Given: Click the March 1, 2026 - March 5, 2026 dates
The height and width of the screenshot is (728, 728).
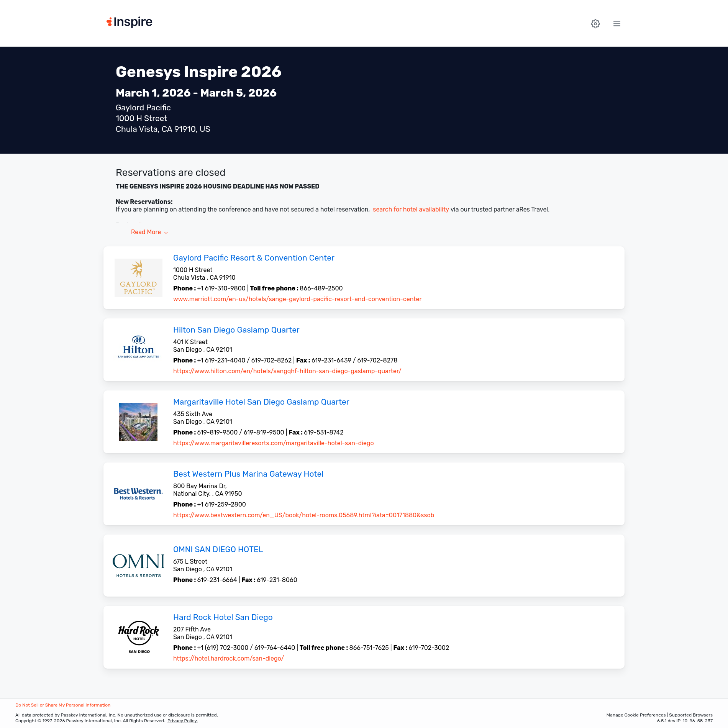Looking at the screenshot, I should [x=196, y=93].
